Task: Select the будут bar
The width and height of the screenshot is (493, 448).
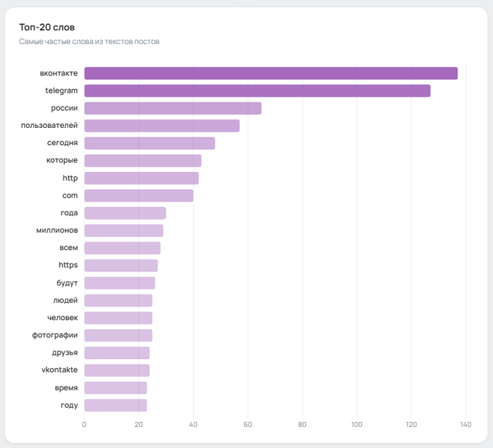Action: [x=119, y=283]
